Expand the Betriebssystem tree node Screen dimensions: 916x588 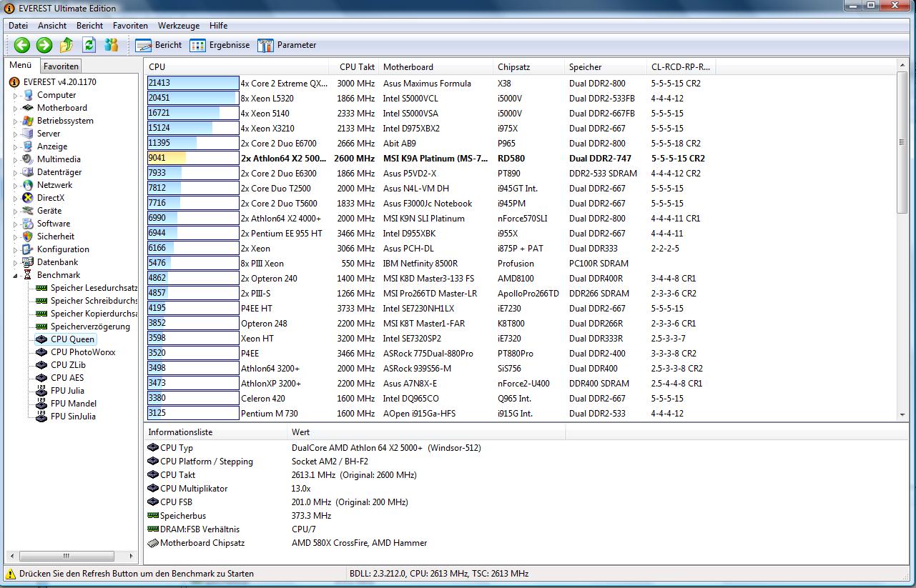point(15,121)
